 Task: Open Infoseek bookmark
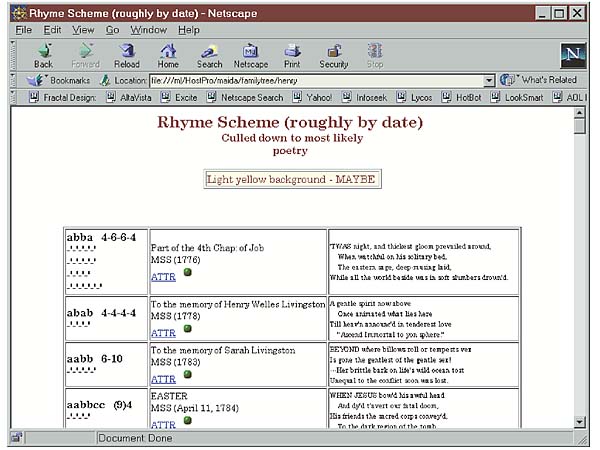[364, 98]
